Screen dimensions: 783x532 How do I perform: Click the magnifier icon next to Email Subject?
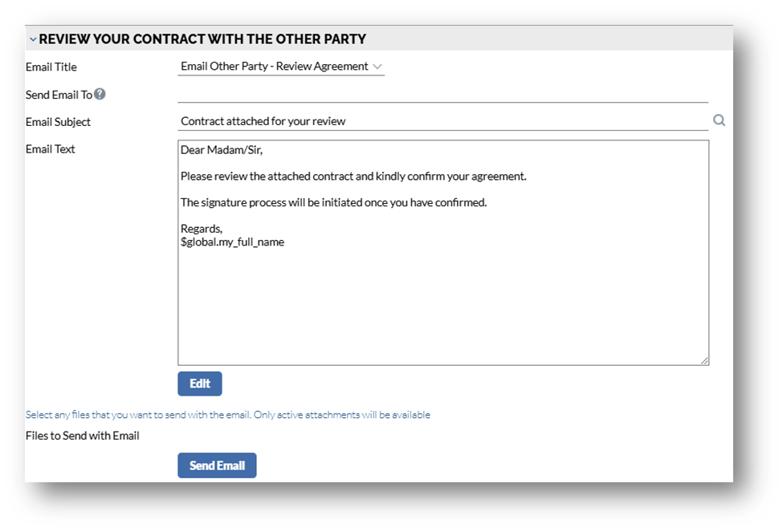[x=719, y=120]
